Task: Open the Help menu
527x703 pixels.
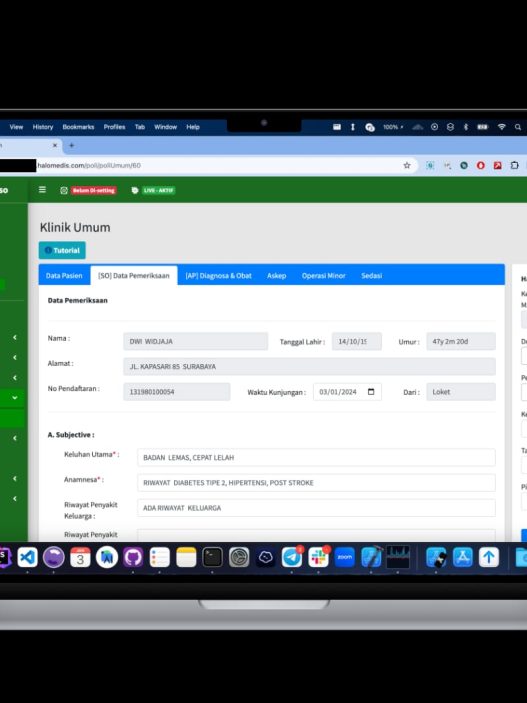Action: [x=193, y=127]
